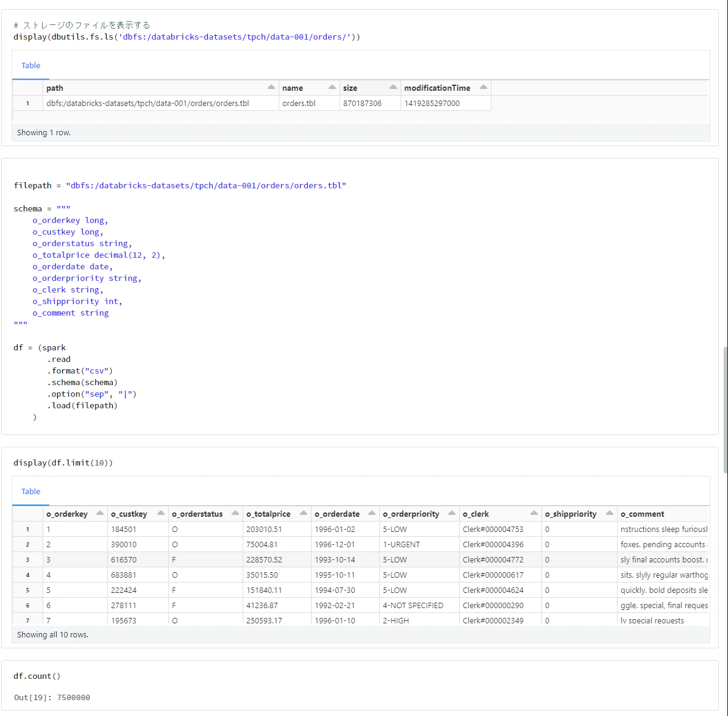Image resolution: width=728 pixels, height=716 pixels.
Task: Sort by the o_orderdate column arrow
Action: coord(372,513)
